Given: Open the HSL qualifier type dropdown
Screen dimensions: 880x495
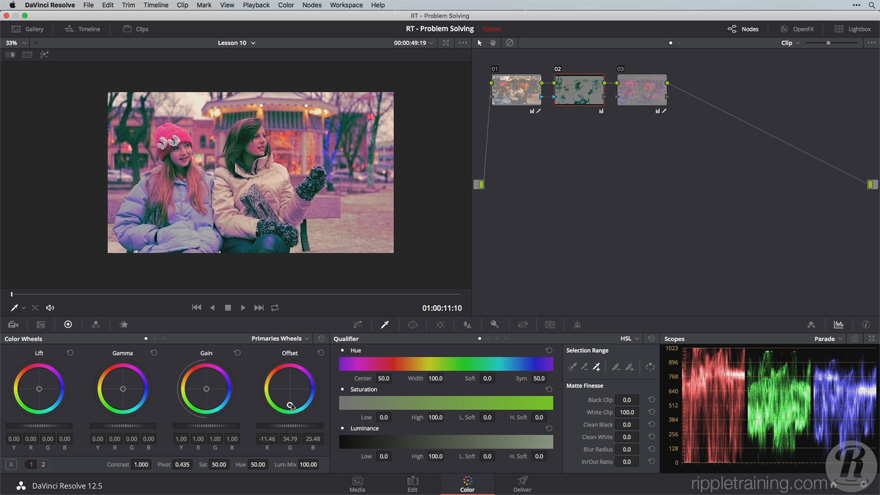Looking at the screenshot, I should (x=629, y=338).
